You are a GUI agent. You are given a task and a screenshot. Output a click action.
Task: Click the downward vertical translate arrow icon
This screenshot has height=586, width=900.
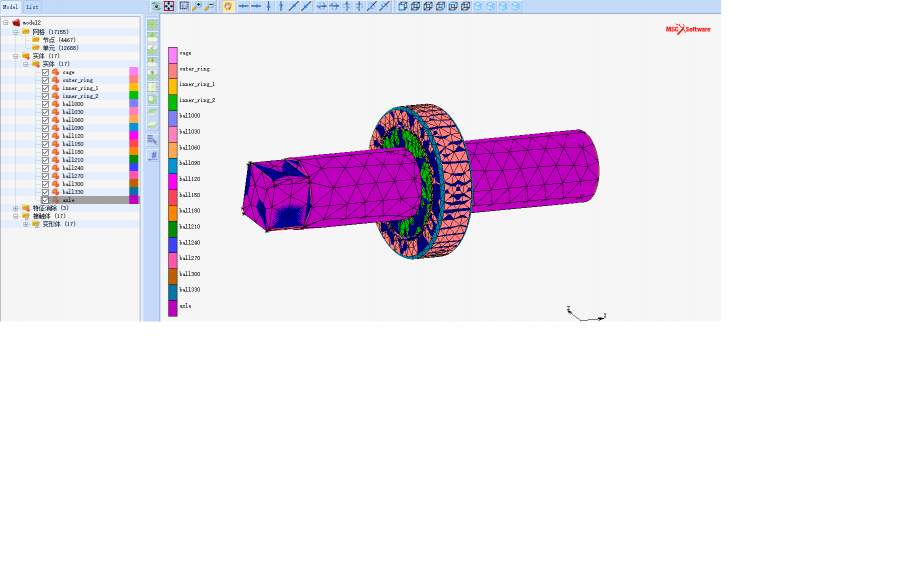point(269,6)
